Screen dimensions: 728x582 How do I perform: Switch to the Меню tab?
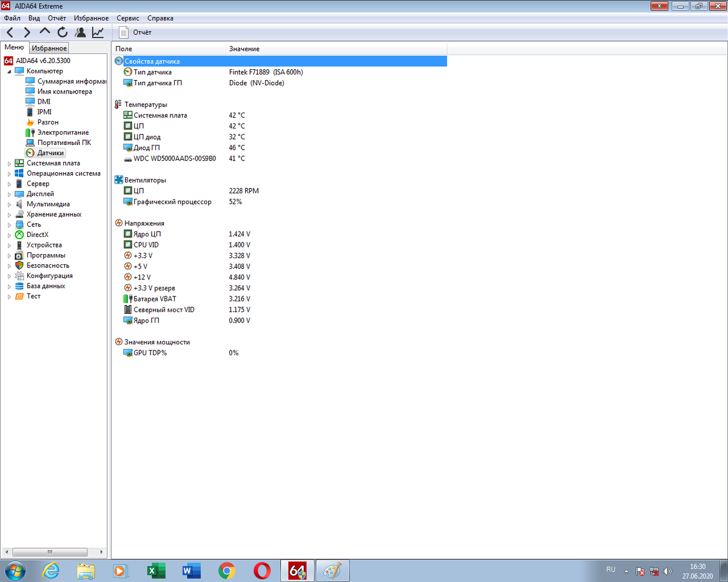coord(14,47)
